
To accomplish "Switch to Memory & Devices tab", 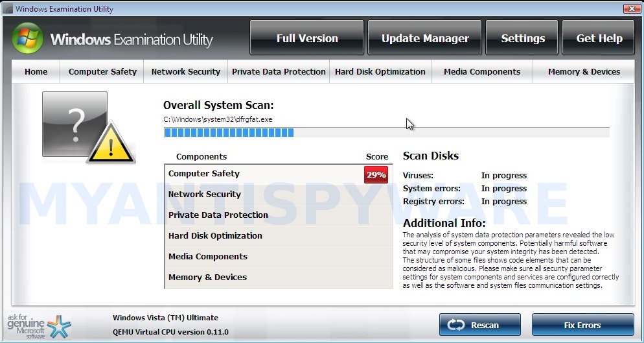I will tap(584, 71).
